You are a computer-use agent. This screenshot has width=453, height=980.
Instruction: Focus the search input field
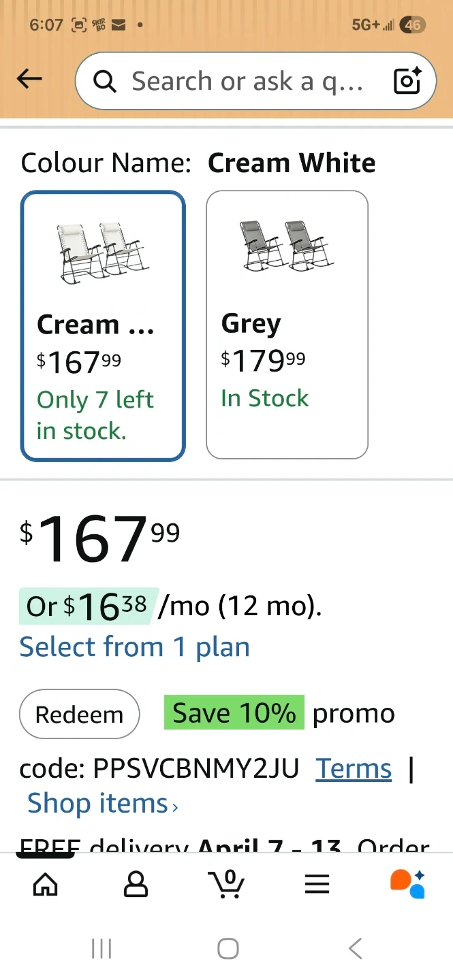(x=245, y=82)
